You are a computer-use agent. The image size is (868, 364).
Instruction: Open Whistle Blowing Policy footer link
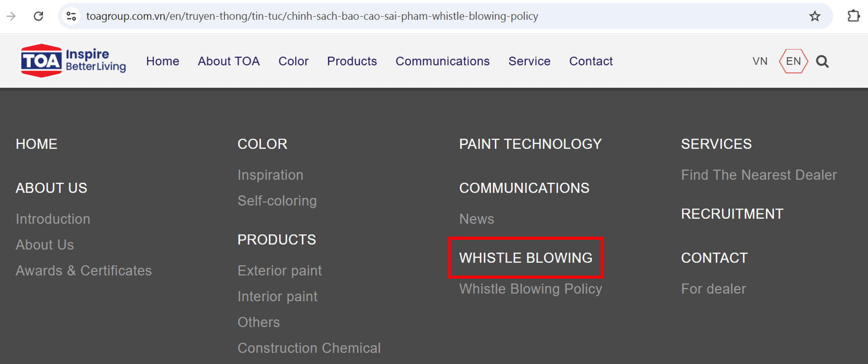(530, 289)
